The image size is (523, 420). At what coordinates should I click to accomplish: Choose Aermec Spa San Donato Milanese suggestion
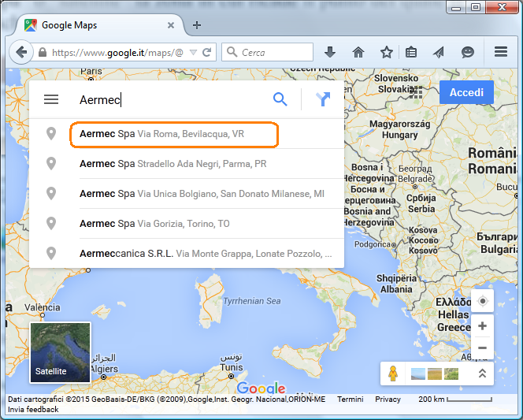click(187, 194)
